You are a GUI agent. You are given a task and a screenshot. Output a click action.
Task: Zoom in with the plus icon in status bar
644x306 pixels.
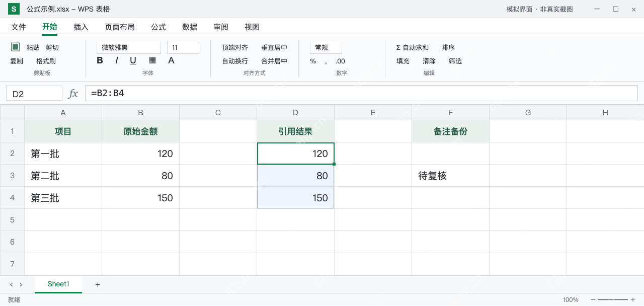pyautogui.click(x=632, y=299)
